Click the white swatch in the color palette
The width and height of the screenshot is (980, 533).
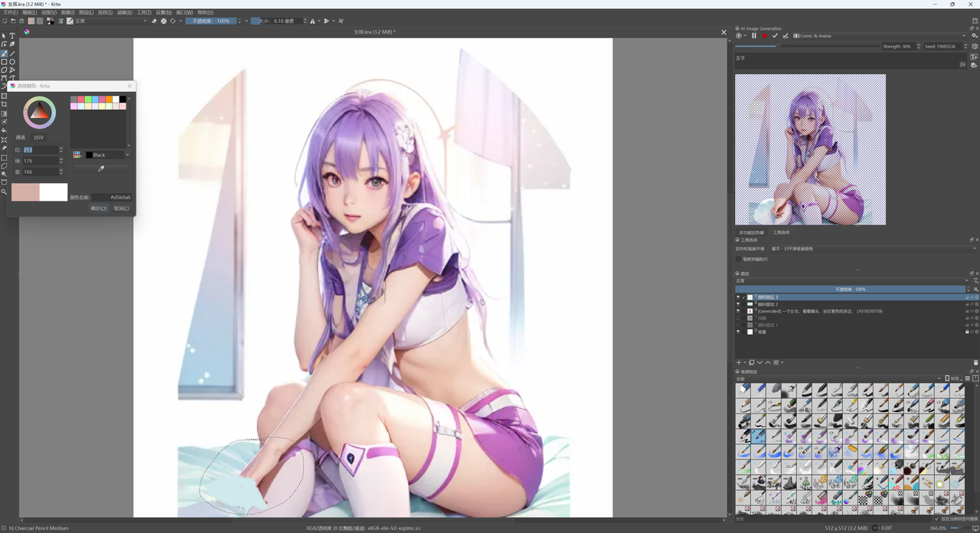(x=116, y=100)
